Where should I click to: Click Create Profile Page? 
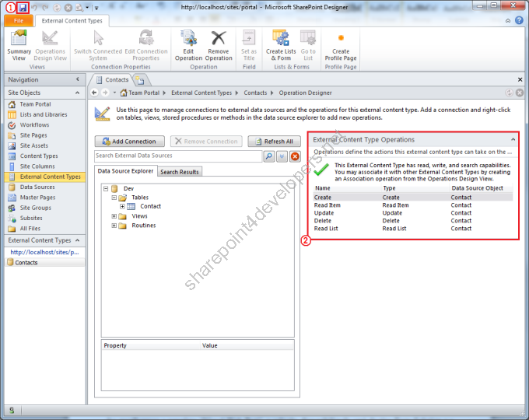click(341, 46)
